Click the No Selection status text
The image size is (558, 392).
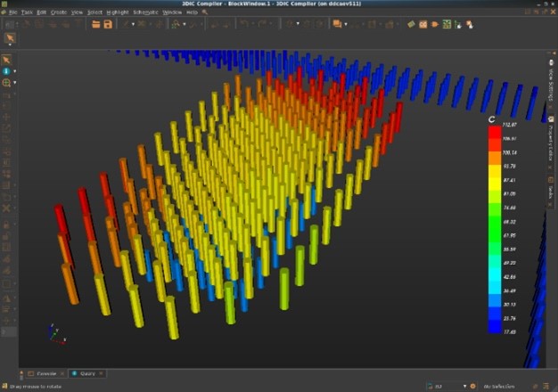click(x=499, y=387)
